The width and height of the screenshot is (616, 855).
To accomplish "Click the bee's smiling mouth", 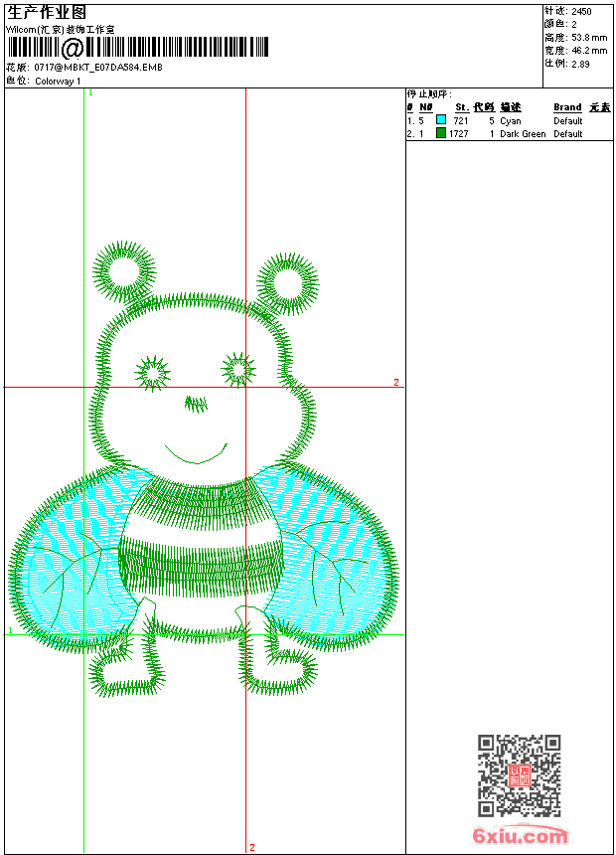I will (196, 454).
